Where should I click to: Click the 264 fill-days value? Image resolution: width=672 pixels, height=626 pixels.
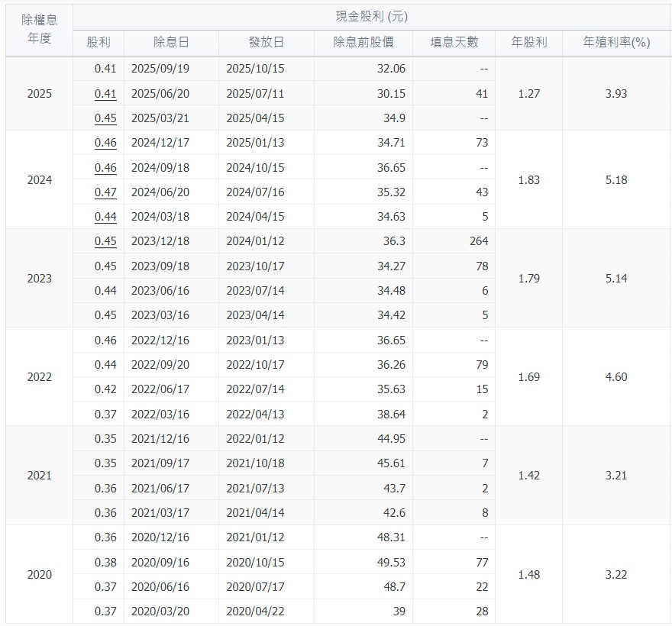pyautogui.click(x=478, y=241)
